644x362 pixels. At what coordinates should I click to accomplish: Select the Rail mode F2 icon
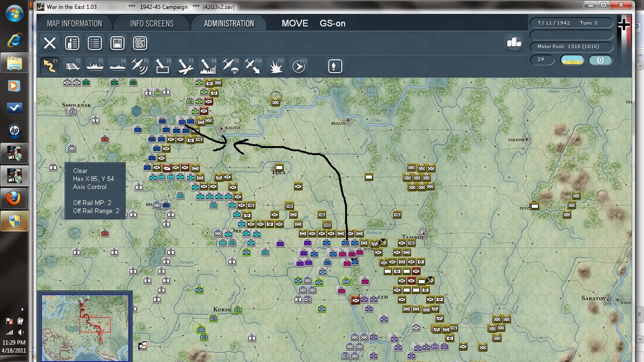pyautogui.click(x=73, y=66)
